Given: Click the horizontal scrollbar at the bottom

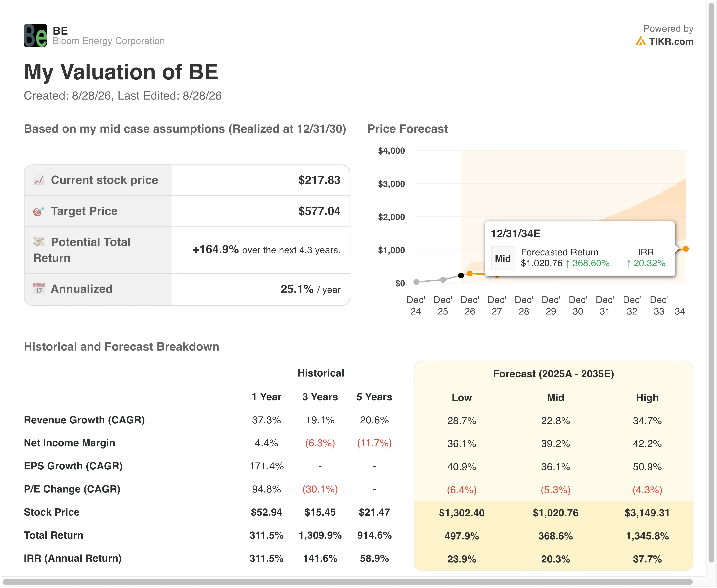Looking at the screenshot, I should click(347, 582).
